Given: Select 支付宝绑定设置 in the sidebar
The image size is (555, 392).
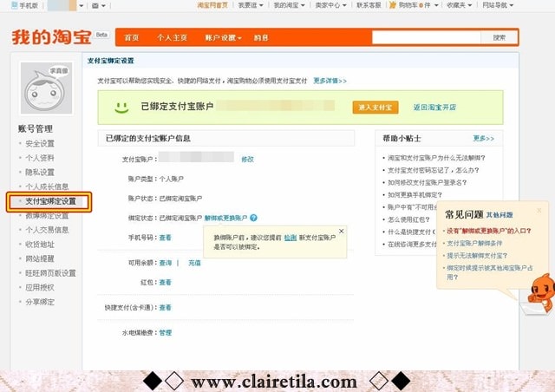Looking at the screenshot, I should click(x=50, y=201).
